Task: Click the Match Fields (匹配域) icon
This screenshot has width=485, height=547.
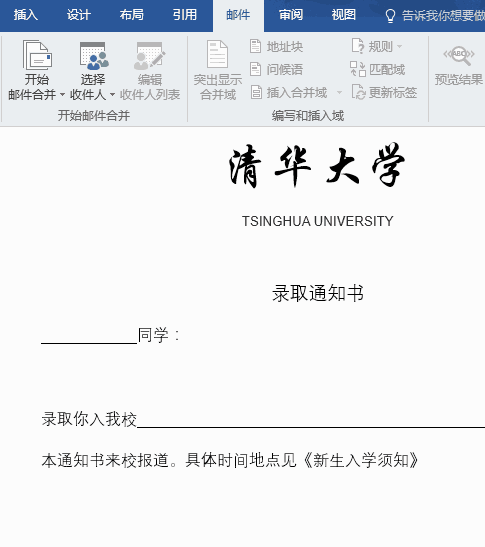Action: click(x=358, y=69)
